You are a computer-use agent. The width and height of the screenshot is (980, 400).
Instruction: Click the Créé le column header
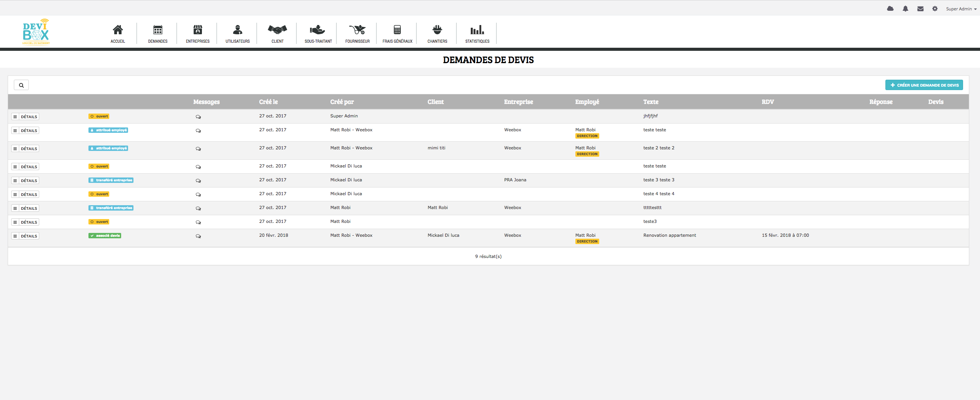[x=268, y=102]
